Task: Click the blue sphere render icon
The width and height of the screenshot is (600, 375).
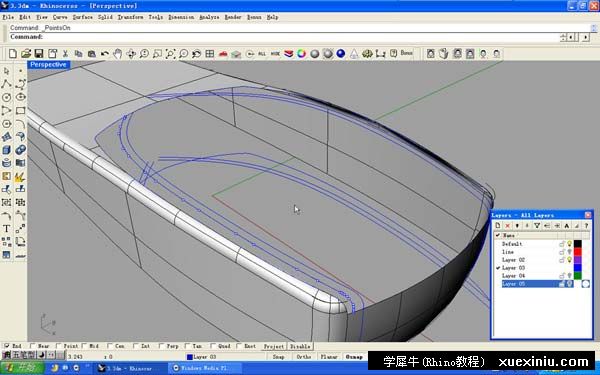Action: 341,54
